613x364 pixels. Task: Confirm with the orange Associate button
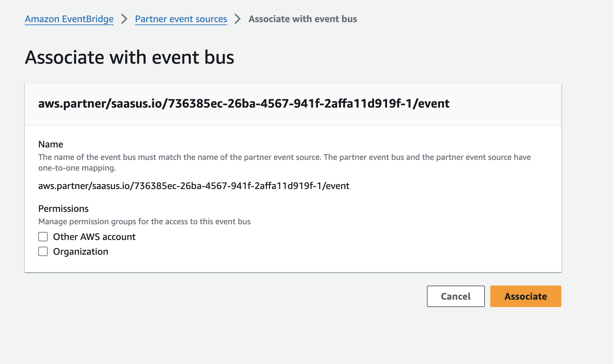coord(526,296)
